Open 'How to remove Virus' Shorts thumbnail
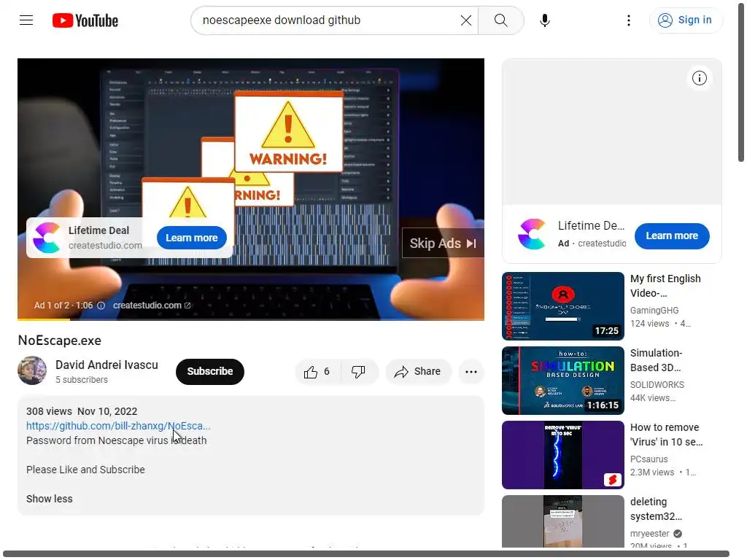This screenshot has height=560, width=747. point(562,455)
